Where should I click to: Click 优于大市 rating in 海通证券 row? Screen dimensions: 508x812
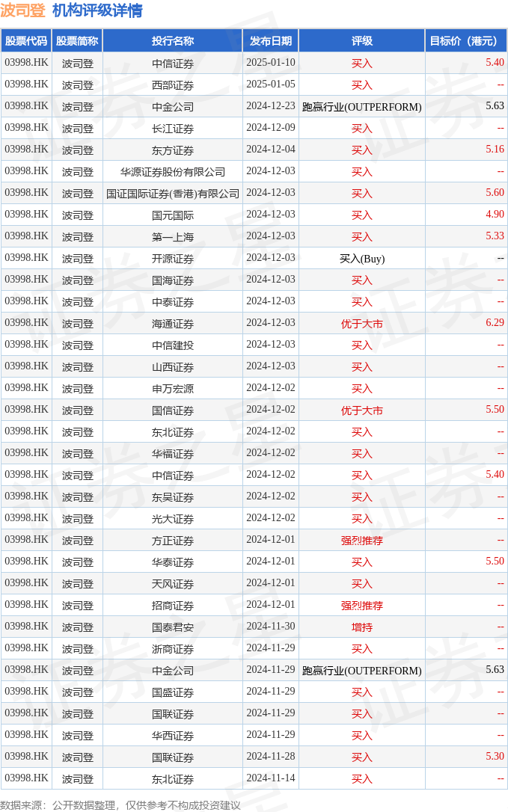[362, 325]
